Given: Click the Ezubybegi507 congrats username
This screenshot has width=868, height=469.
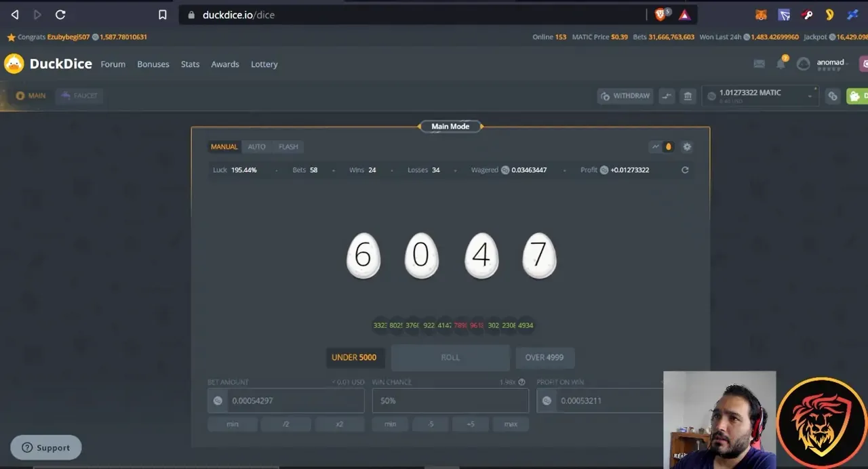Looking at the screenshot, I should pos(68,37).
